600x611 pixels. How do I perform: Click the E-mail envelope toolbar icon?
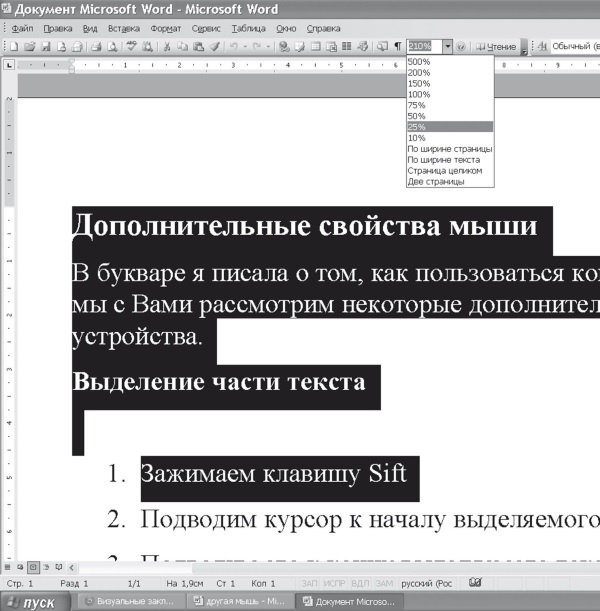(77, 47)
